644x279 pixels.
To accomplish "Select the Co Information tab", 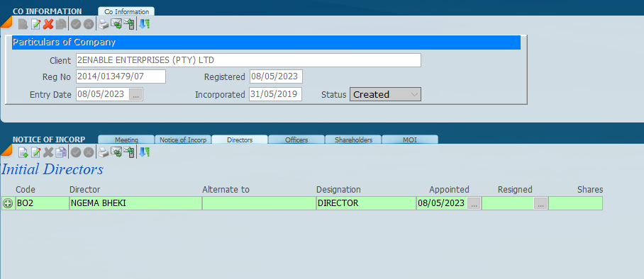I will pyautogui.click(x=126, y=11).
